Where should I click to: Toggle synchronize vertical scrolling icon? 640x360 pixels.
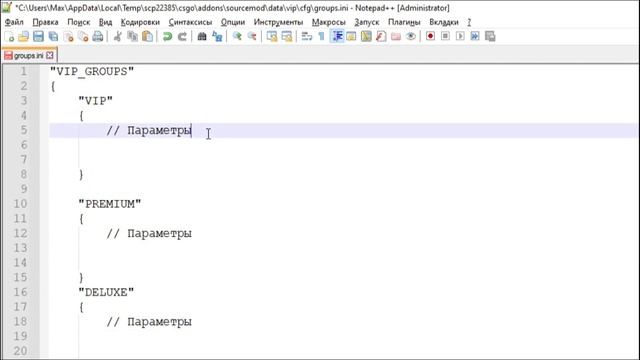(272, 37)
